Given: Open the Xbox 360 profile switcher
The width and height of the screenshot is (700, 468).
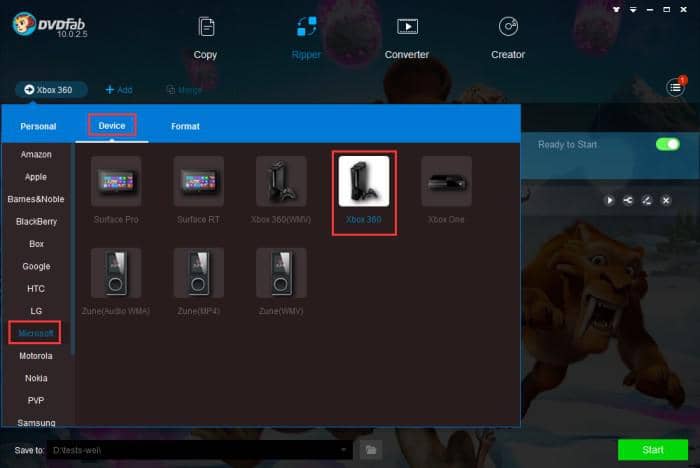Looking at the screenshot, I should pyautogui.click(x=51, y=90).
